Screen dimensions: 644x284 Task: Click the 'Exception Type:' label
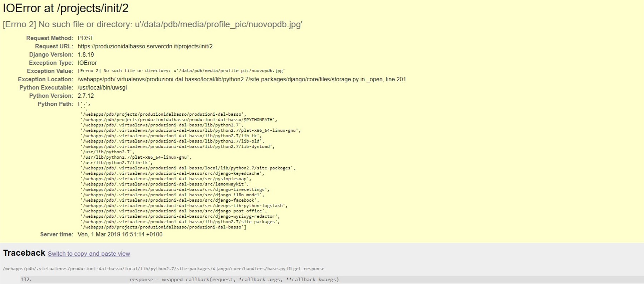[51, 63]
